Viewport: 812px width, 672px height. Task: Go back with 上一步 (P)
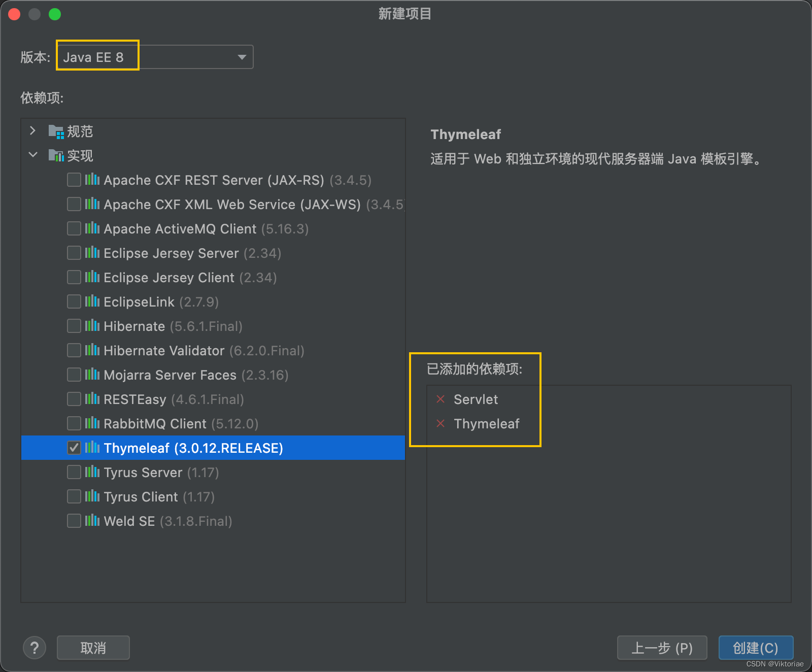click(x=662, y=648)
